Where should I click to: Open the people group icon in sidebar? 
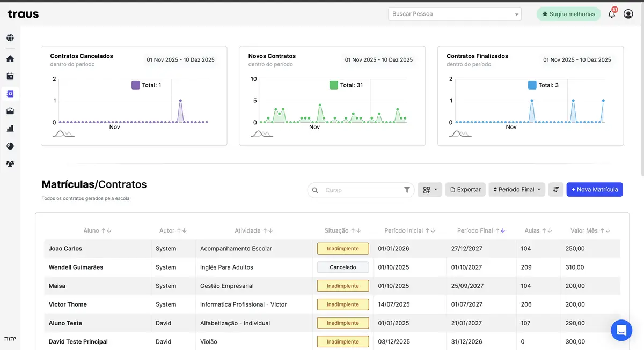point(10,163)
